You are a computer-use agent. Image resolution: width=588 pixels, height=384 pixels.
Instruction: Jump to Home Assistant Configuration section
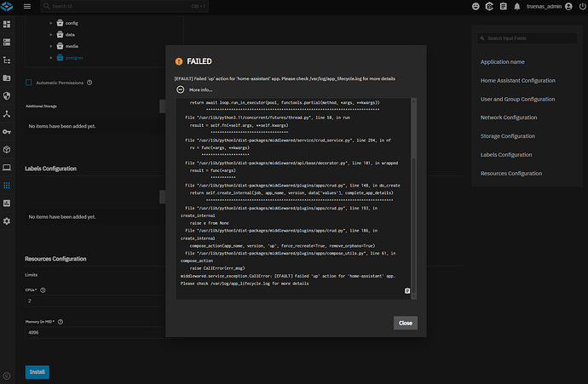(x=518, y=81)
